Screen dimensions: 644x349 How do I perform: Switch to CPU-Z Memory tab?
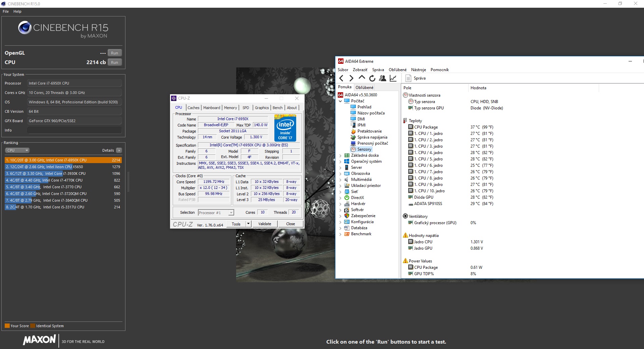[230, 108]
